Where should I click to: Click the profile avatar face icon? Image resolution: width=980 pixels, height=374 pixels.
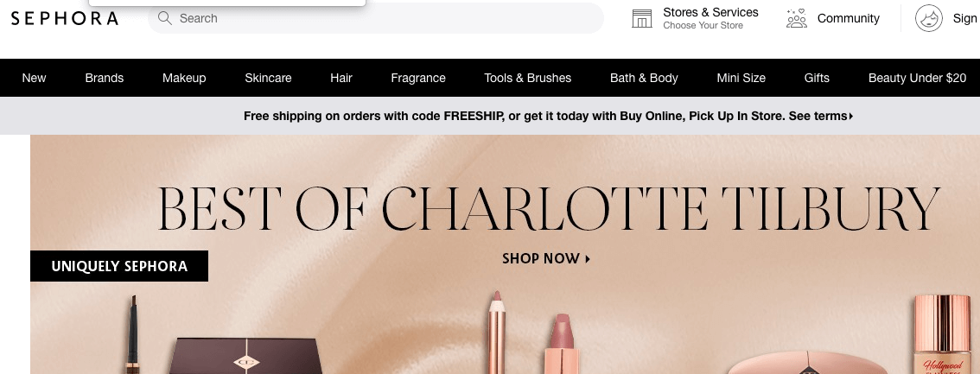coord(929,18)
